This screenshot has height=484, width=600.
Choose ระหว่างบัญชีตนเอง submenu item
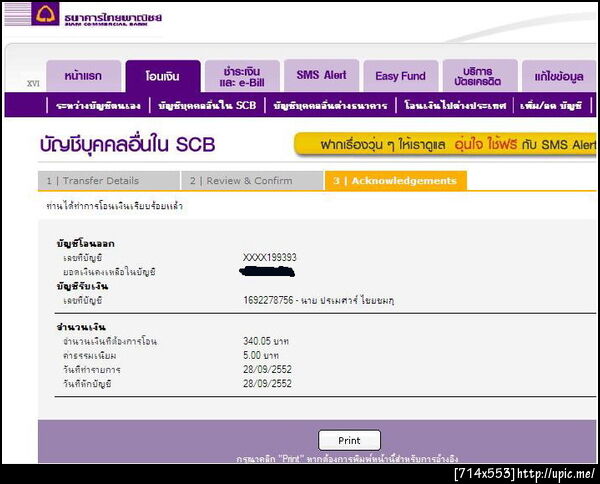98,105
